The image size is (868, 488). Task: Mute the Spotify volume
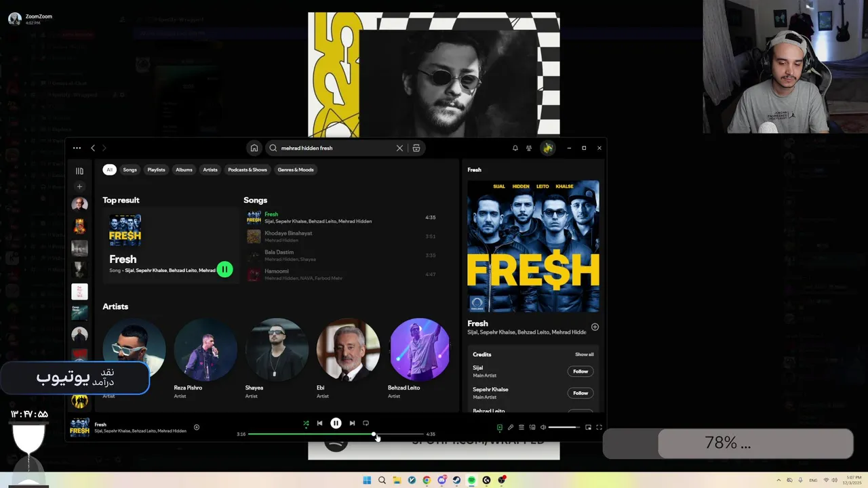pos(543,427)
